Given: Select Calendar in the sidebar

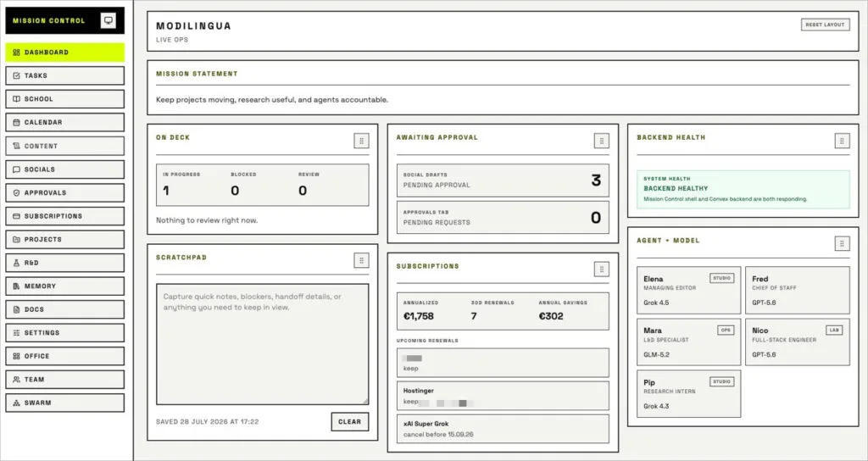Looking at the screenshot, I should (64, 122).
